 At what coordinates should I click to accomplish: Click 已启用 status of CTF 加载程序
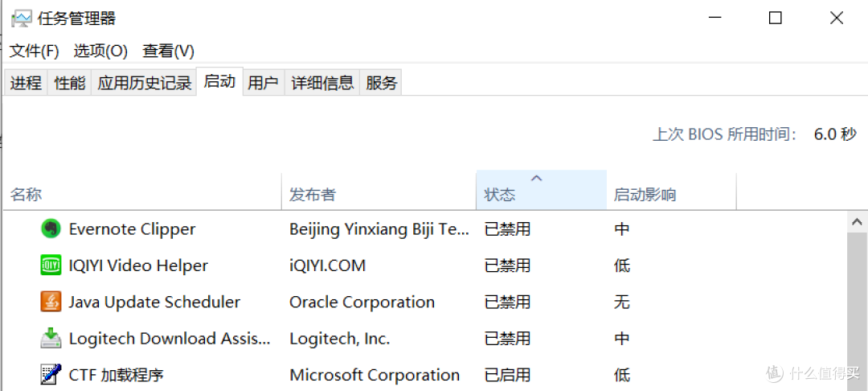(x=507, y=375)
